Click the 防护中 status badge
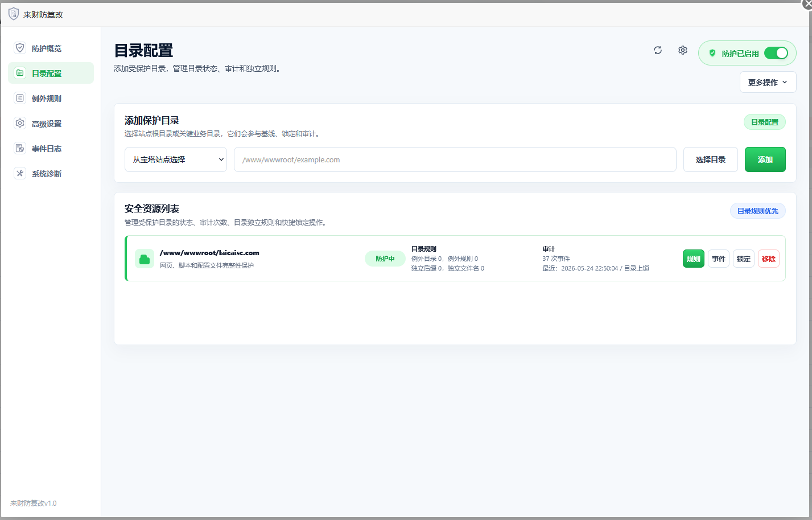812x520 pixels. point(385,259)
